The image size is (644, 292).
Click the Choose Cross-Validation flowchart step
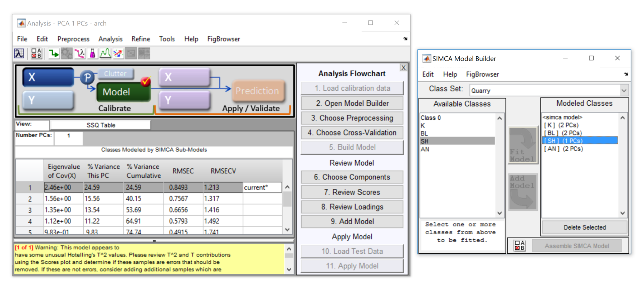(x=352, y=133)
